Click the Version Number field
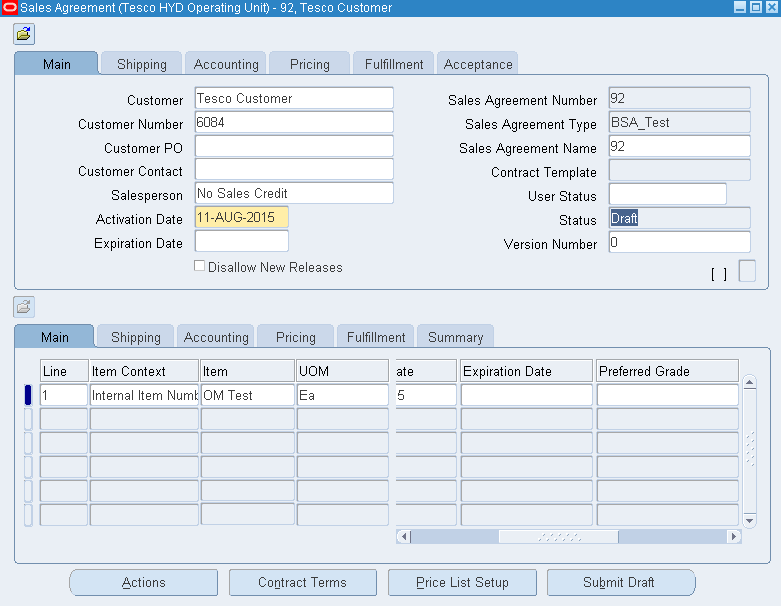Screen dimensions: 781x606 coord(679,242)
